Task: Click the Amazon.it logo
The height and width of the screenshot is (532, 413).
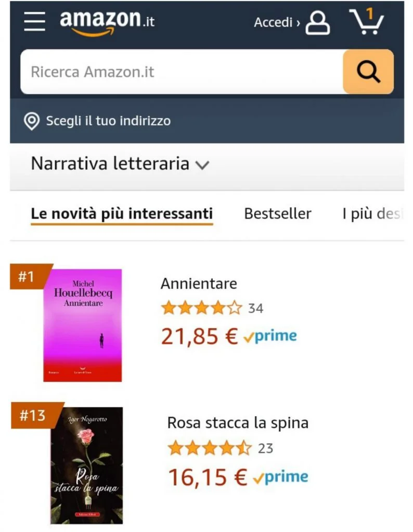Action: point(107,23)
